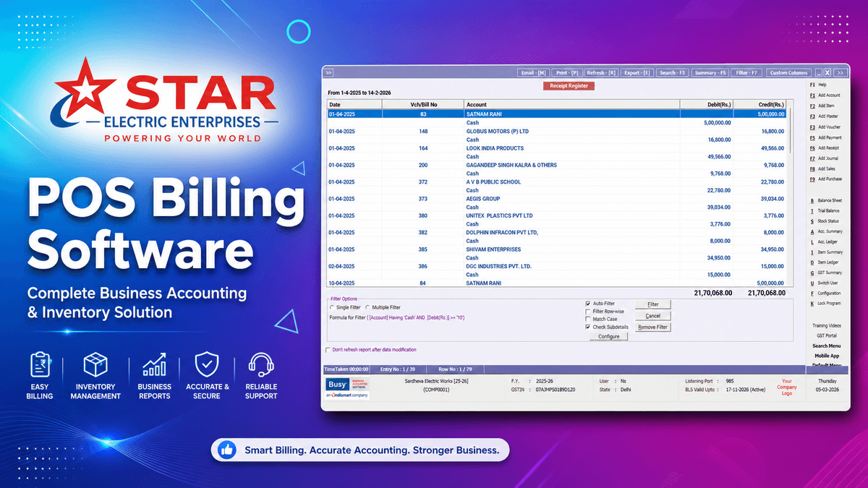Choose F1 Add Account from side menu

coord(825,95)
